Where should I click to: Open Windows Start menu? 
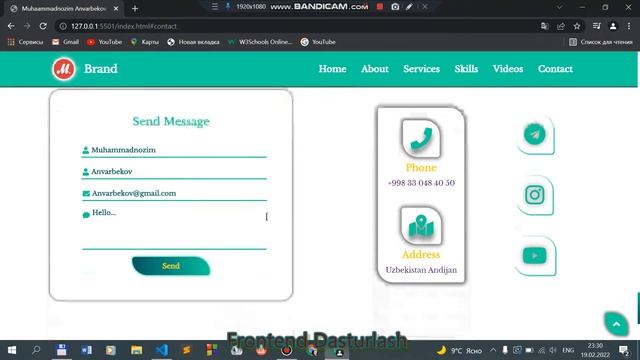[x=12, y=350]
